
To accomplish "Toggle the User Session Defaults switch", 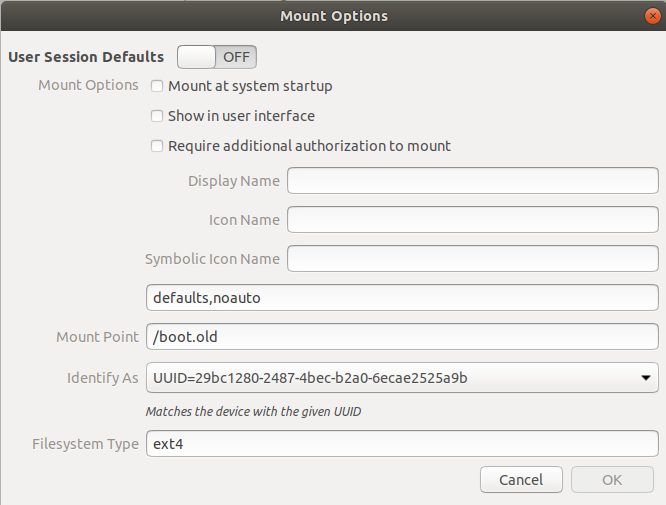I will click(217, 57).
